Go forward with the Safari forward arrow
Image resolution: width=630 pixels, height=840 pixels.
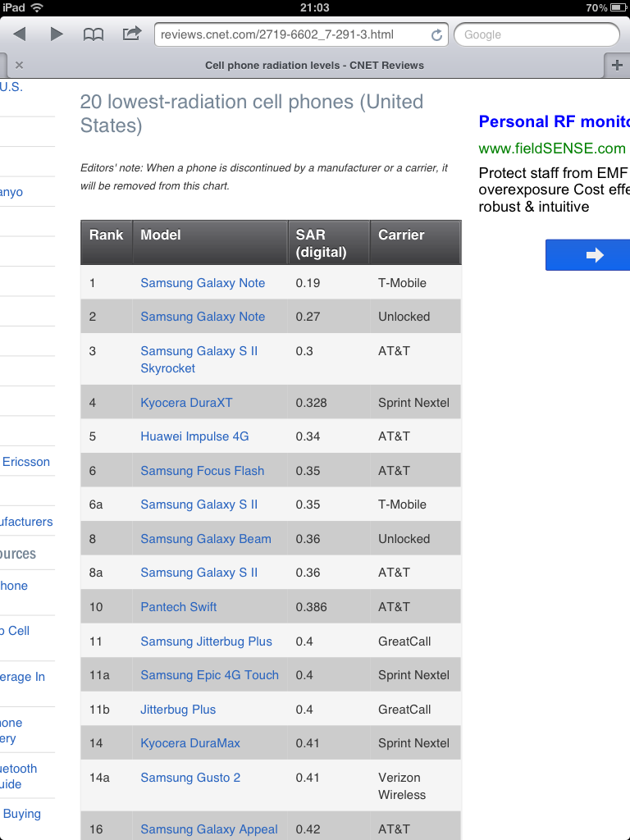tap(57, 34)
